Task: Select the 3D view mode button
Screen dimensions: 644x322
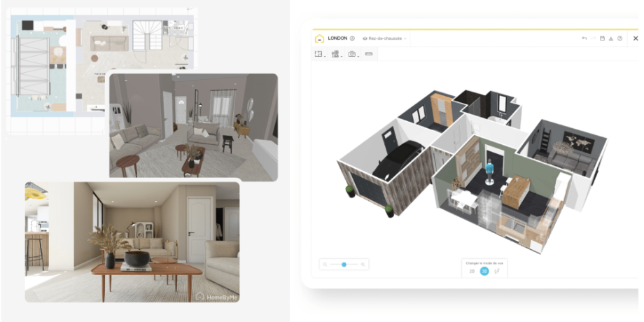Action: [484, 271]
